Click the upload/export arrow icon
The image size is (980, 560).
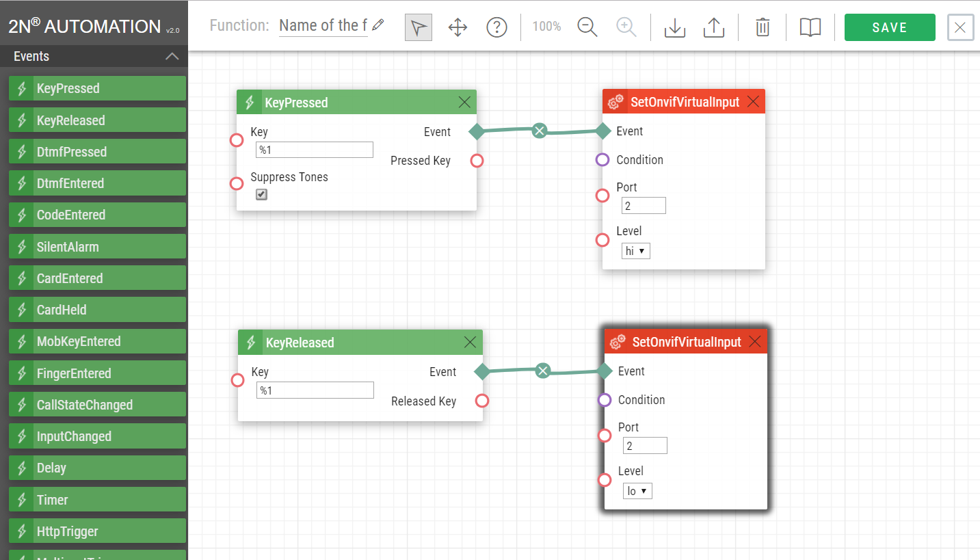[714, 27]
